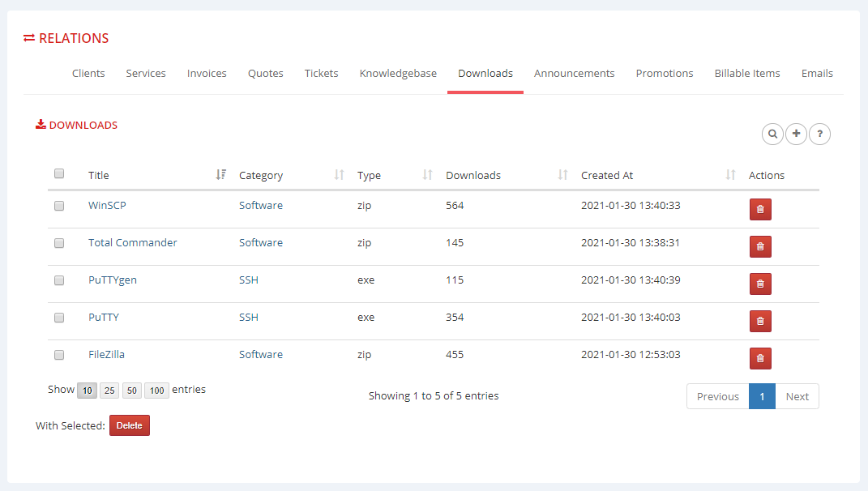The width and height of the screenshot is (868, 491).
Task: Switch to the Invoices tab
Action: point(207,73)
